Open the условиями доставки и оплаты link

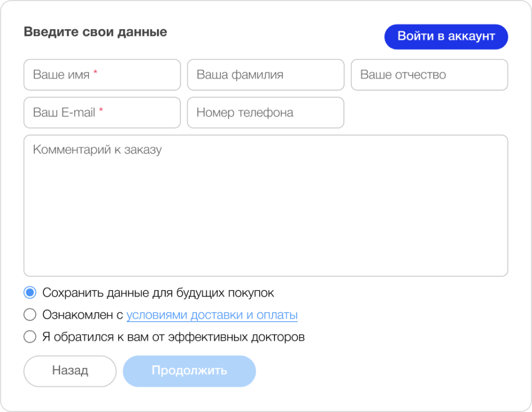pyautogui.click(x=212, y=315)
